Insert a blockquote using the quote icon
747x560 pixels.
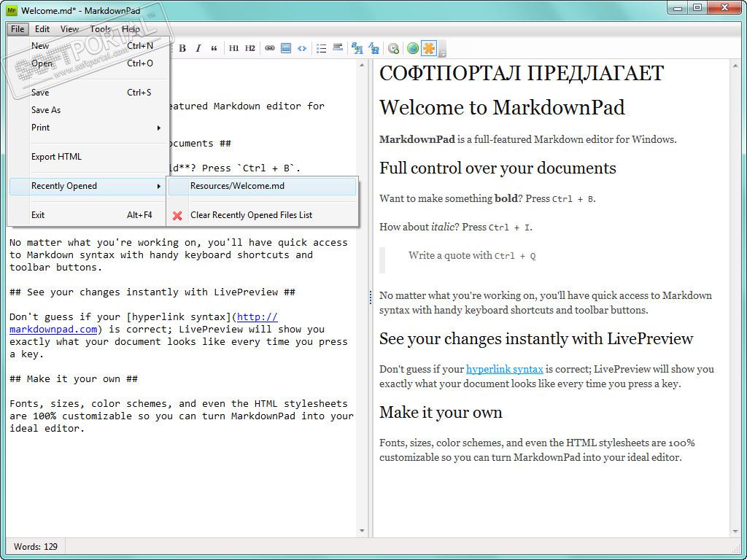click(214, 48)
